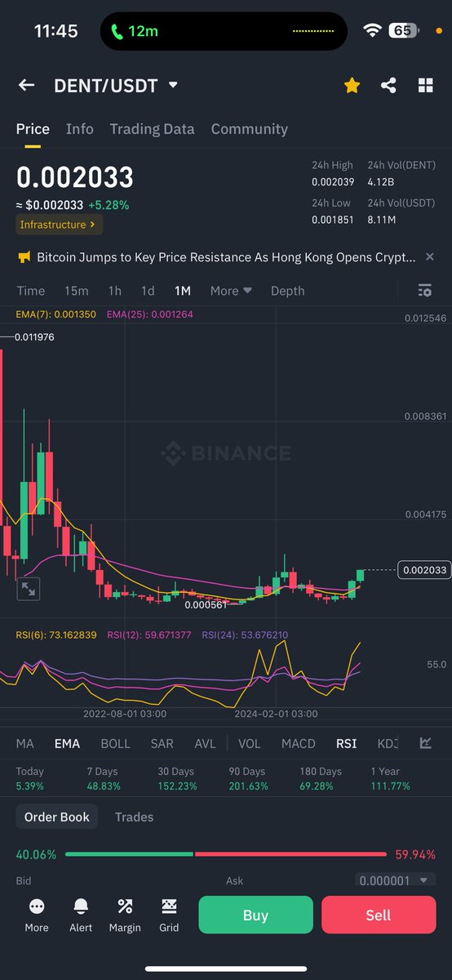Select the Trades tab

(134, 817)
